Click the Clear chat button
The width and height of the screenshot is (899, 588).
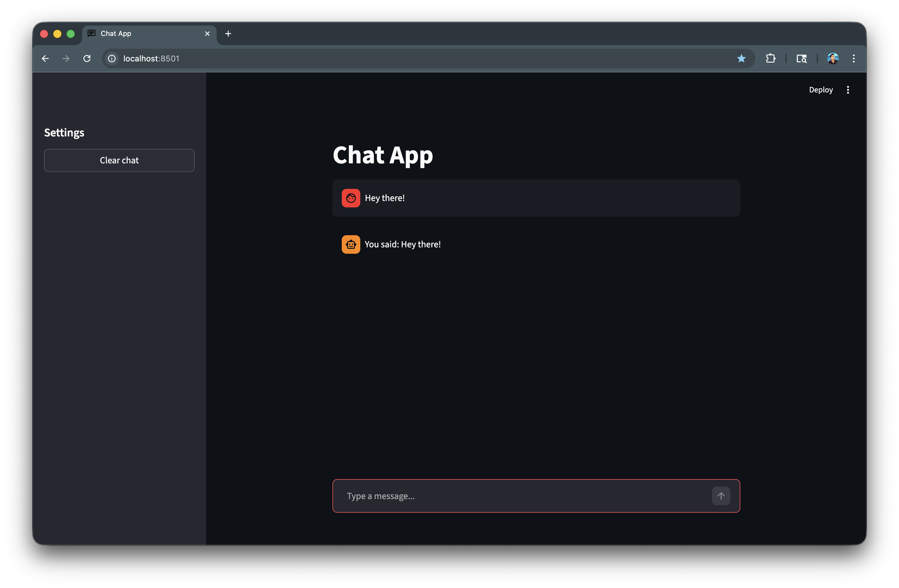[119, 160]
